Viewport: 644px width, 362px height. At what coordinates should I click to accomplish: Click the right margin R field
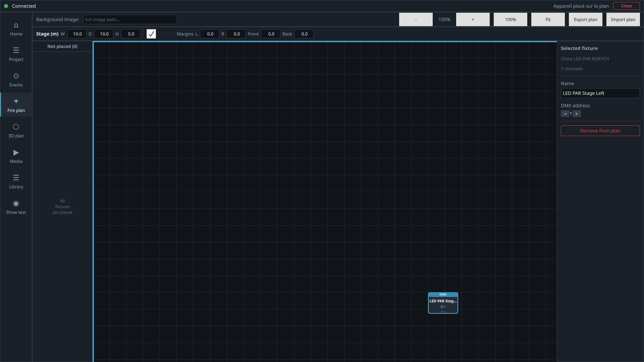pos(236,34)
